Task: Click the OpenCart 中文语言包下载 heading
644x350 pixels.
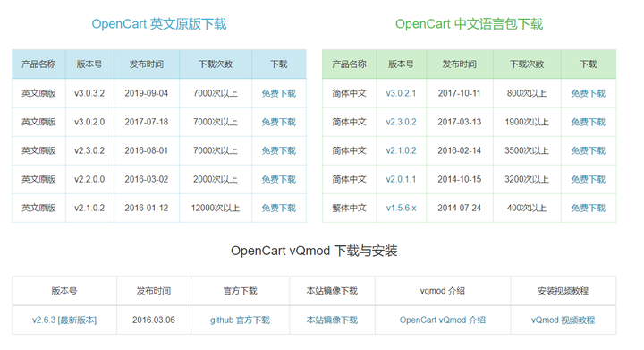Action: (469, 24)
